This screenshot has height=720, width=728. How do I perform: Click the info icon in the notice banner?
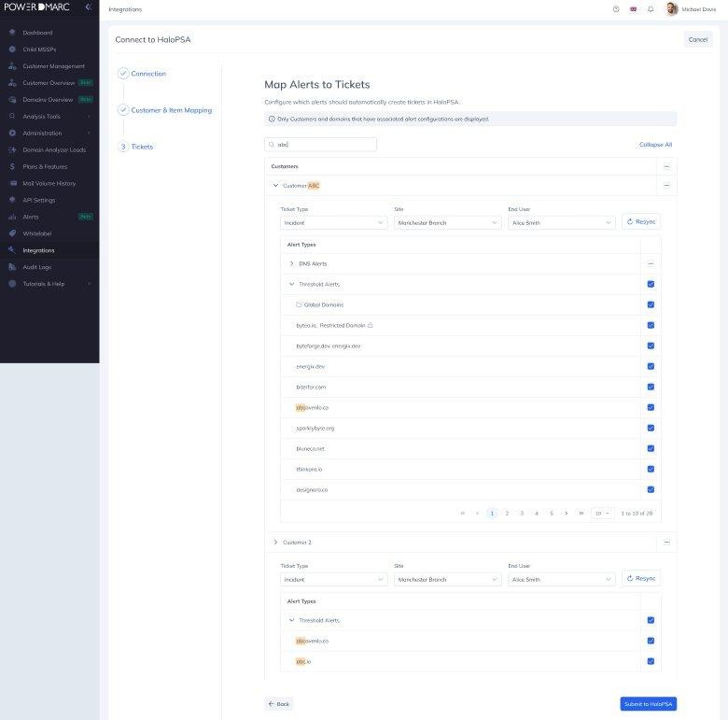272,119
